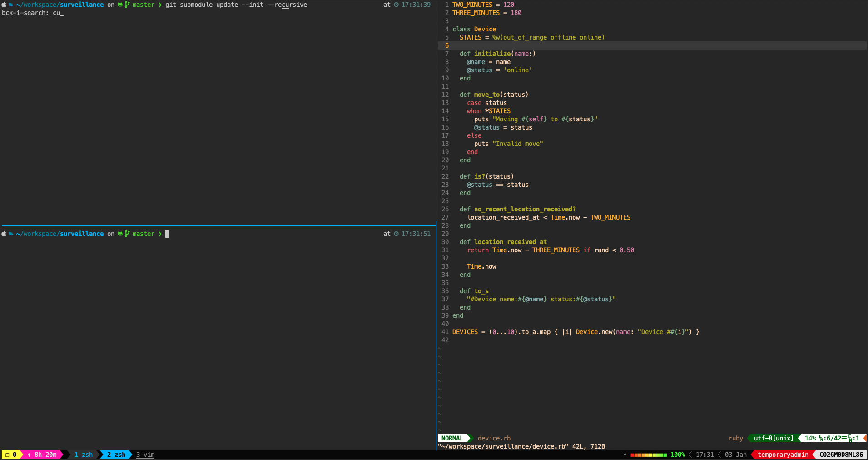Viewport: 868px width, 460px height.
Task: Click the clock icon beside 17:31:39
Action: click(x=396, y=5)
